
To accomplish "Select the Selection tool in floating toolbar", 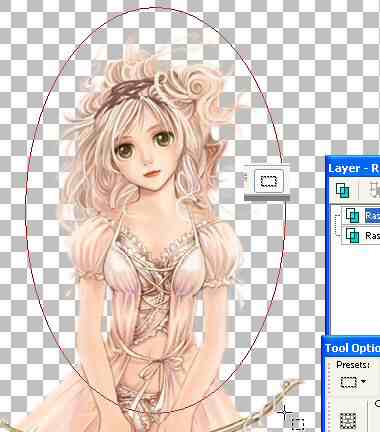I will (269, 181).
